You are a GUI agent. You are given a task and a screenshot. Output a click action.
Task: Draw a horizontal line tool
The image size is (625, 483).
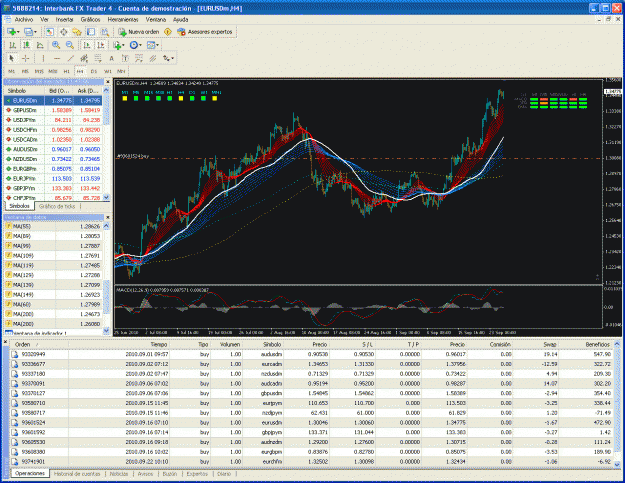click(x=57, y=58)
